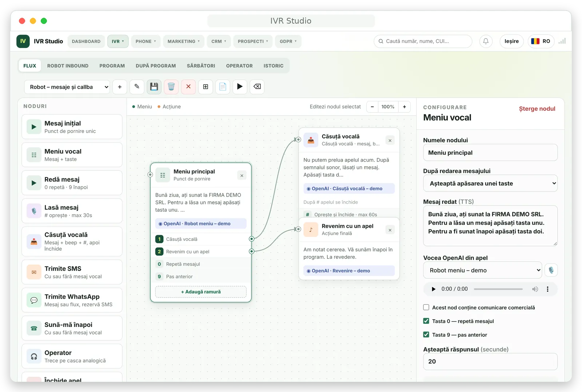This screenshot has height=392, width=582.
Task: Enable the comunicare comercială checkbox
Action: pos(426,307)
